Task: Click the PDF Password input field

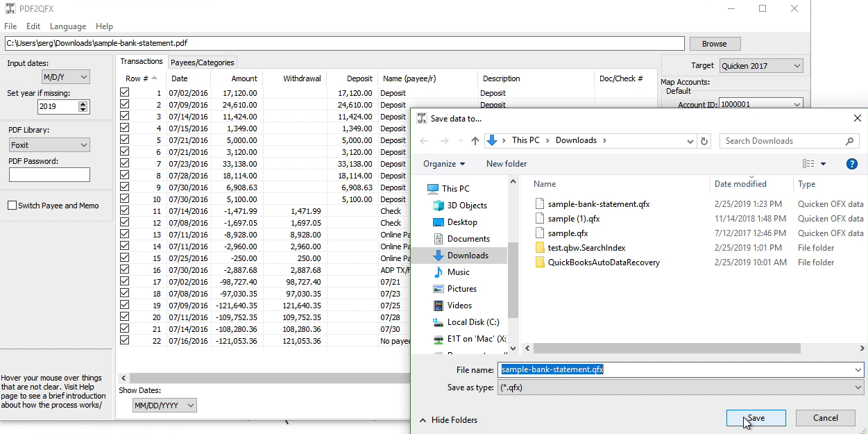Action: pyautogui.click(x=49, y=174)
